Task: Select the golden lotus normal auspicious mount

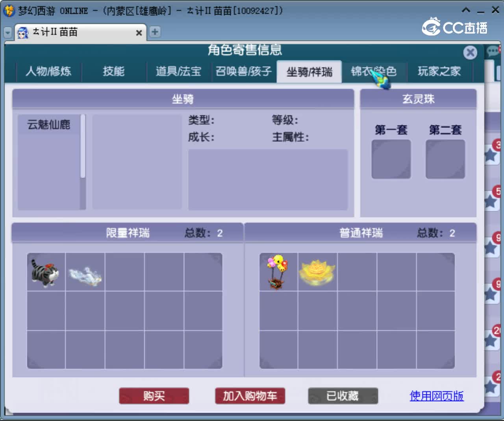Action: coord(317,272)
